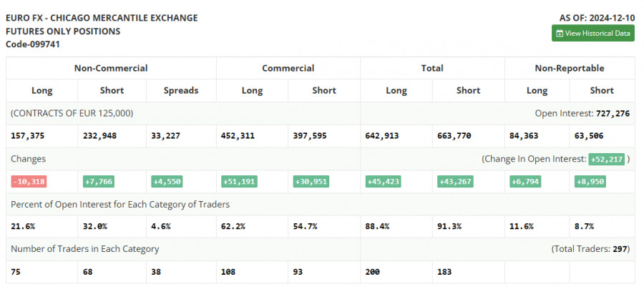Click the +6,794 change badge
Image resolution: width=644 pixels, height=287 pixels.
(x=525, y=182)
